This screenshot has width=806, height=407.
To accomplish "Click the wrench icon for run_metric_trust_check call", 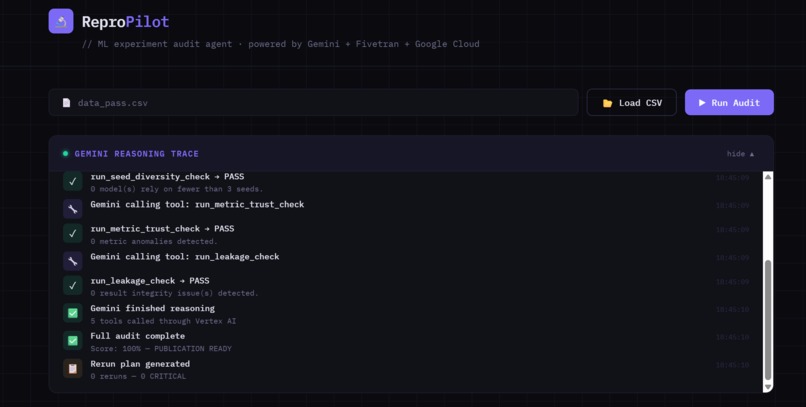I will (72, 209).
